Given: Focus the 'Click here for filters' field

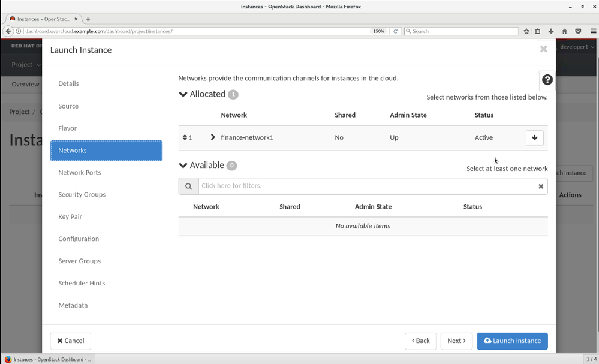Looking at the screenshot, I should tap(365, 186).
